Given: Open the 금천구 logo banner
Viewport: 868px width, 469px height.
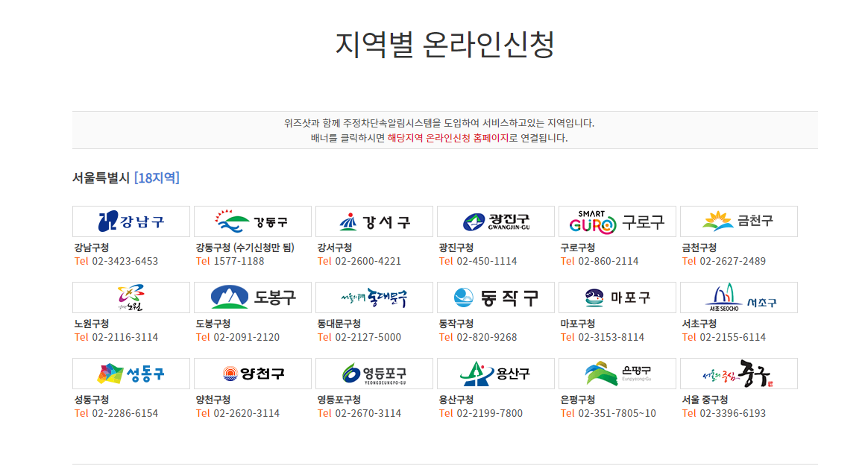Looking at the screenshot, I should coord(739,221).
